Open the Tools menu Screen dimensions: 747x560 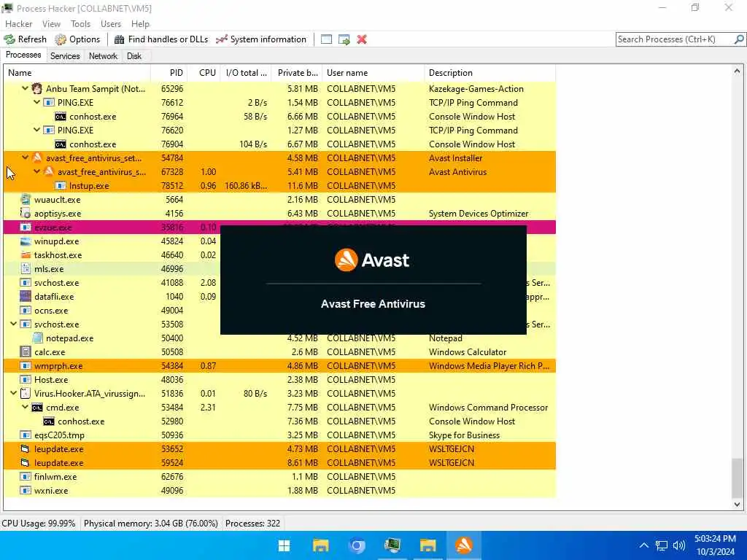click(x=80, y=24)
